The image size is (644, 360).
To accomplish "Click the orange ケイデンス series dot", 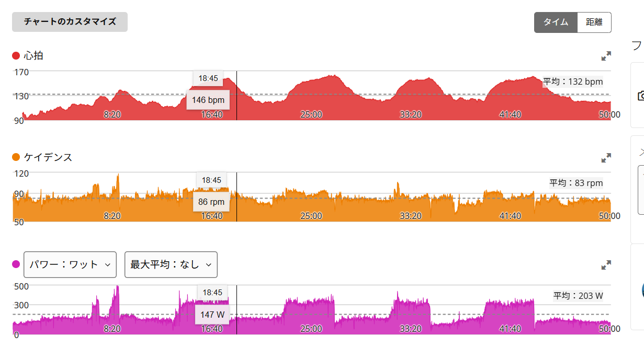I will [x=16, y=157].
